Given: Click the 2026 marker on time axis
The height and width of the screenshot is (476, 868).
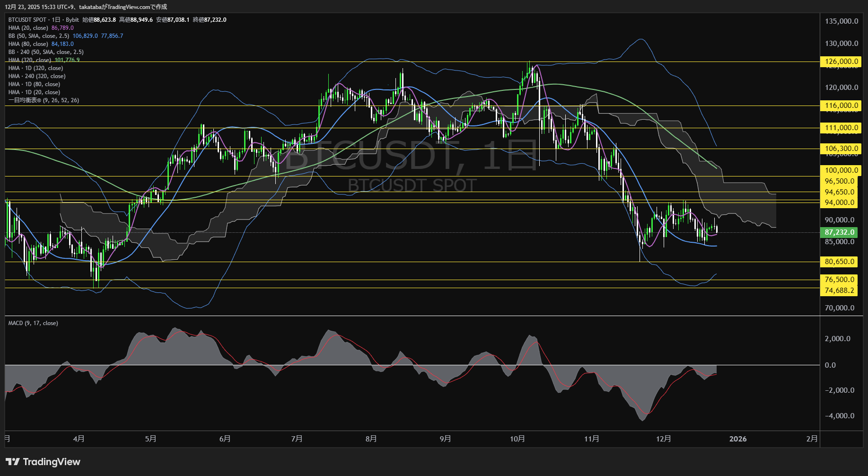Looking at the screenshot, I should point(738,439).
